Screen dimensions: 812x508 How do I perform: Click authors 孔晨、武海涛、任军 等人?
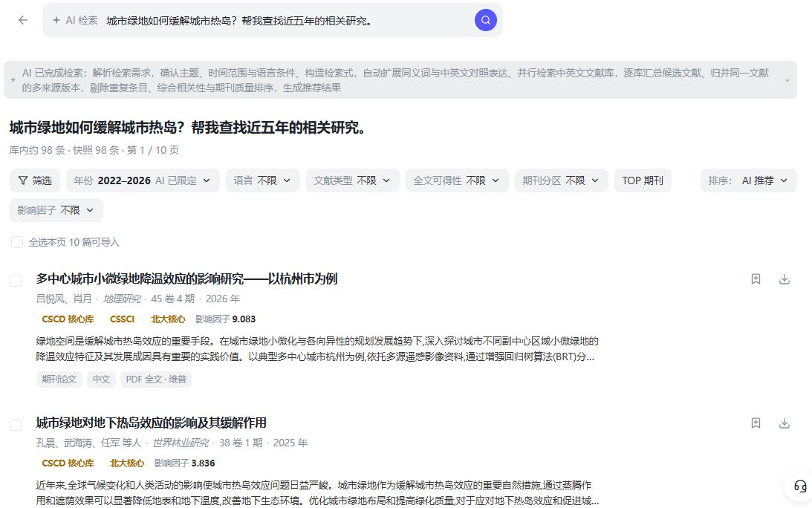[x=88, y=443]
